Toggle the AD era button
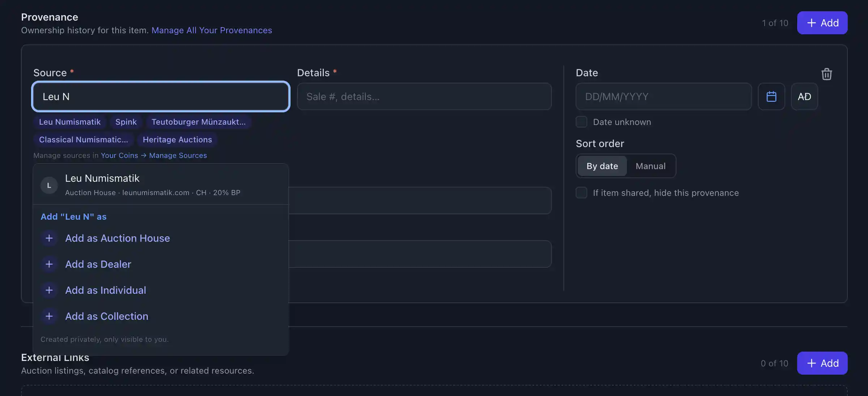868x396 pixels. click(804, 96)
